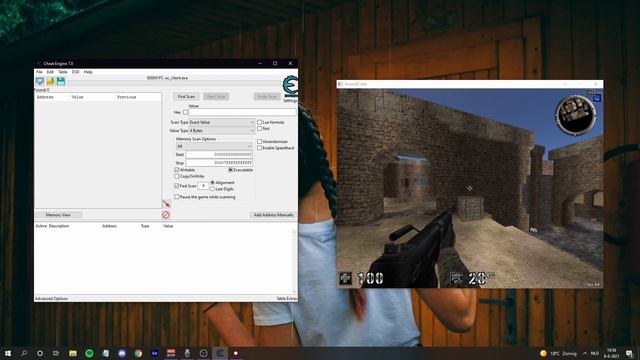Viewport: 640px width, 360px height.
Task: Open Task View in taskbar
Action: pos(56,353)
